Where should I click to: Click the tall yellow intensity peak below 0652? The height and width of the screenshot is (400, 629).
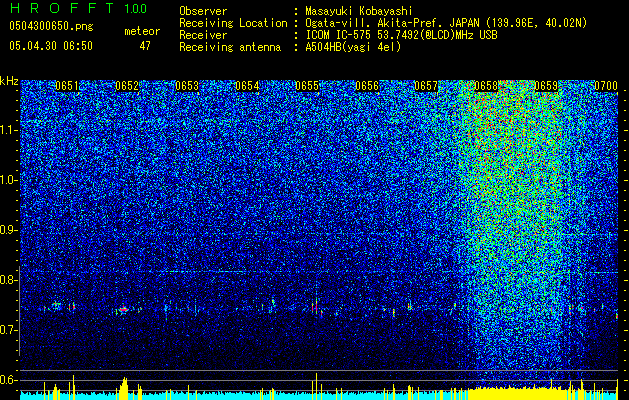124,387
